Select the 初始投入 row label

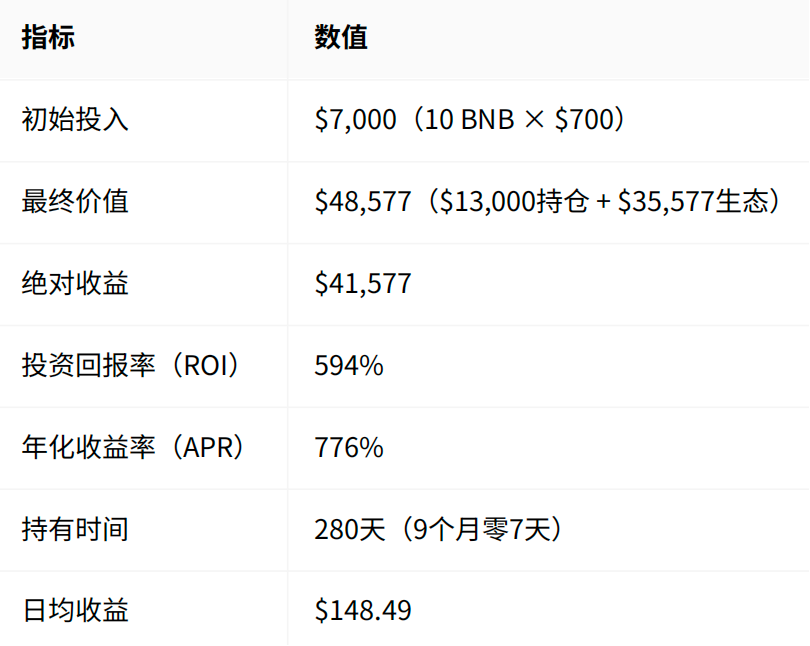click(x=75, y=120)
